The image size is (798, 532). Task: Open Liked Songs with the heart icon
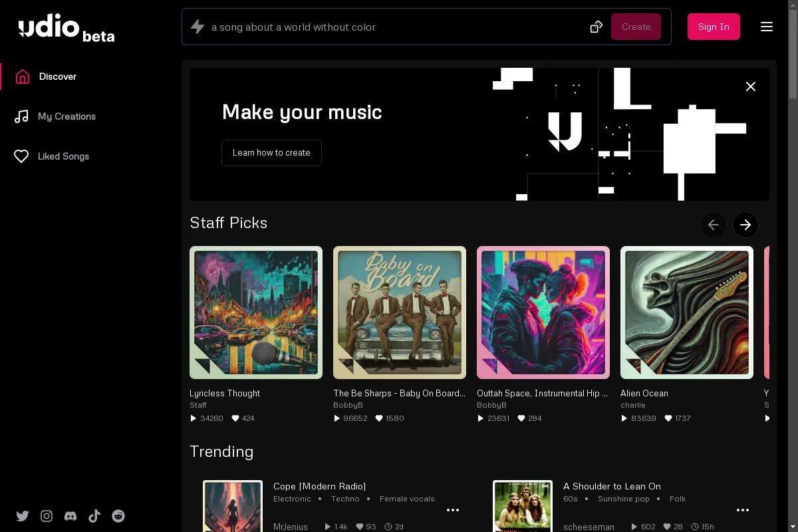63,156
